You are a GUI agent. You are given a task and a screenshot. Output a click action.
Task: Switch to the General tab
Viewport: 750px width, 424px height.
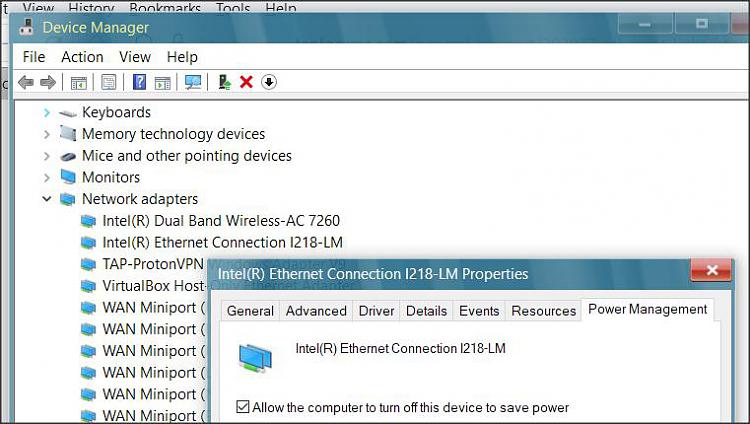250,311
